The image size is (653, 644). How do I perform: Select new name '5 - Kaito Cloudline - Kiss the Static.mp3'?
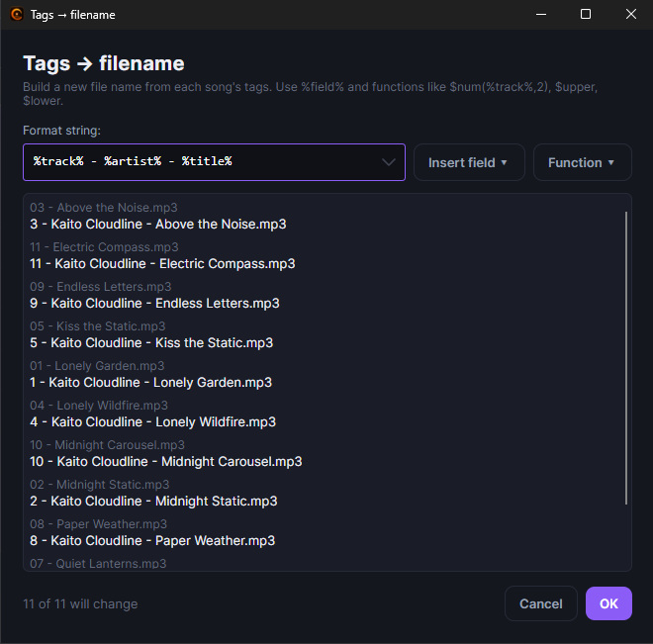[151, 342]
